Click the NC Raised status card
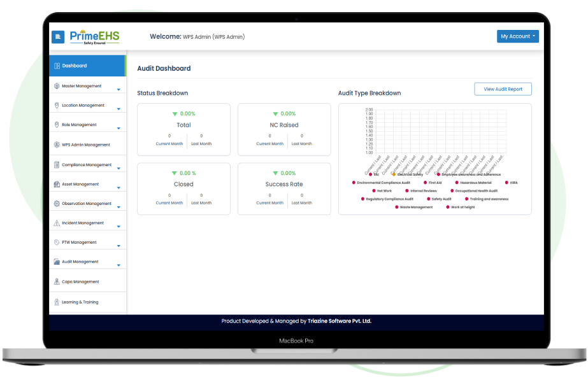This screenshot has width=588, height=380. [284, 130]
